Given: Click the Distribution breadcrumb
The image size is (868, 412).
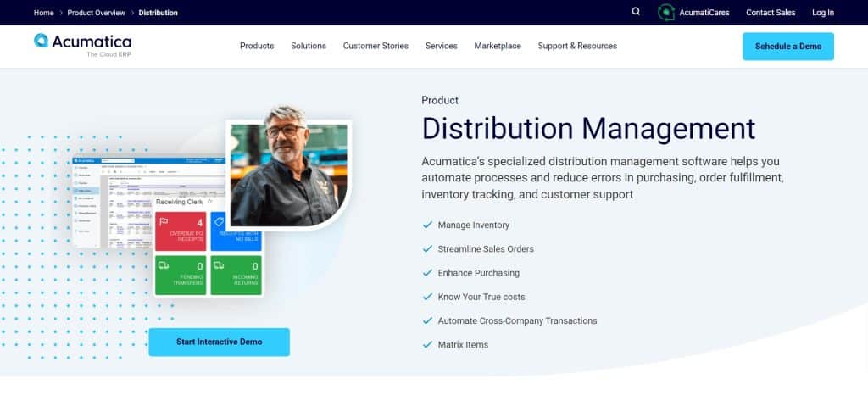Looking at the screenshot, I should pos(159,12).
